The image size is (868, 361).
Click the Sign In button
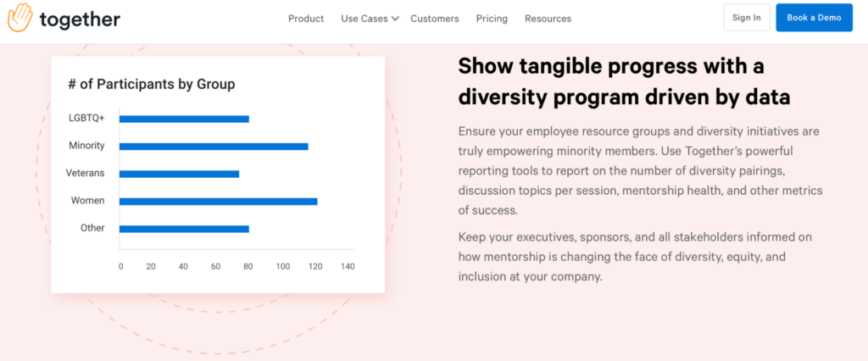[x=747, y=18]
